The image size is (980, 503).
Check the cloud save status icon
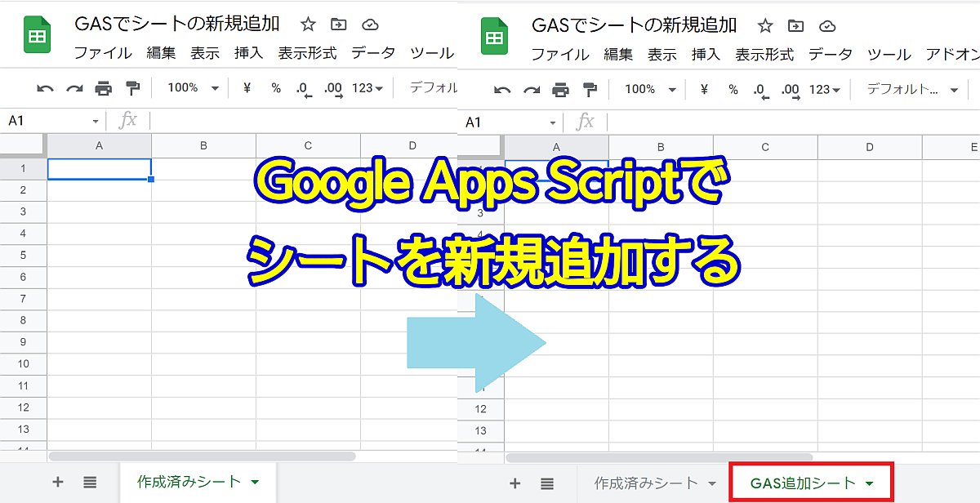[370, 24]
